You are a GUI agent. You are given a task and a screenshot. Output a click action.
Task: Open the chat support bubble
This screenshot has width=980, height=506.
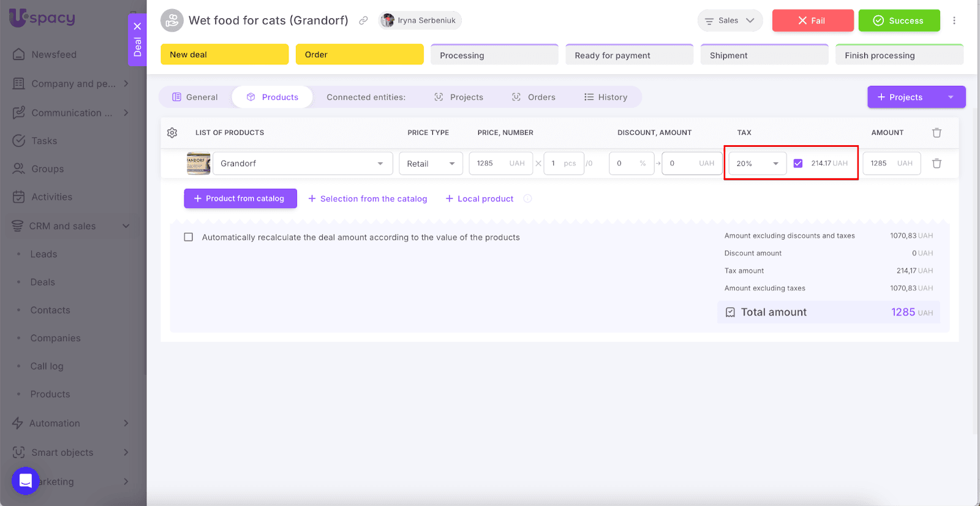(26, 481)
